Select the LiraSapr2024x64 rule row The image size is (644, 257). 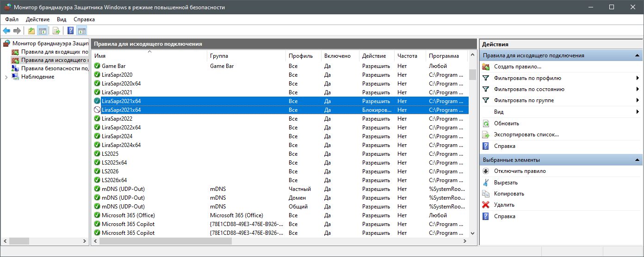tap(280, 145)
